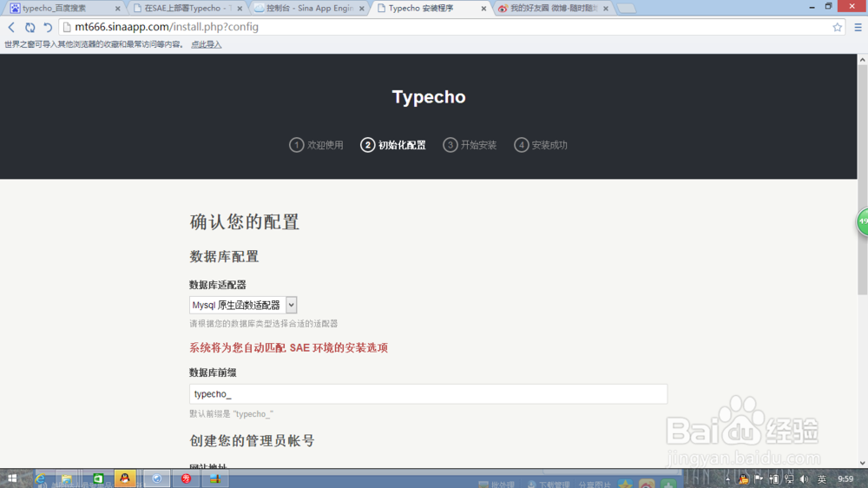Open the colorful blocks taskbar icon
This screenshot has width=868, height=488.
click(x=215, y=478)
